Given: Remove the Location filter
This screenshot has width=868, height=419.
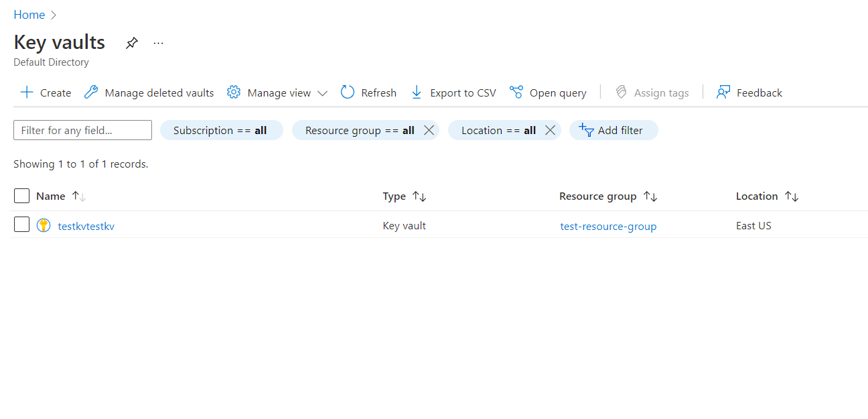Looking at the screenshot, I should click(550, 130).
